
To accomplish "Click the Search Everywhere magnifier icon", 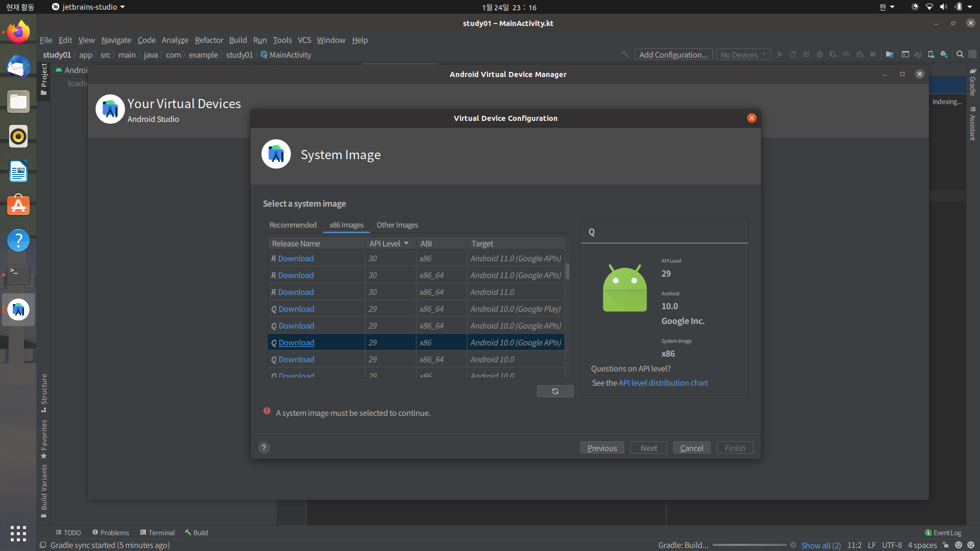I will pos(960,55).
